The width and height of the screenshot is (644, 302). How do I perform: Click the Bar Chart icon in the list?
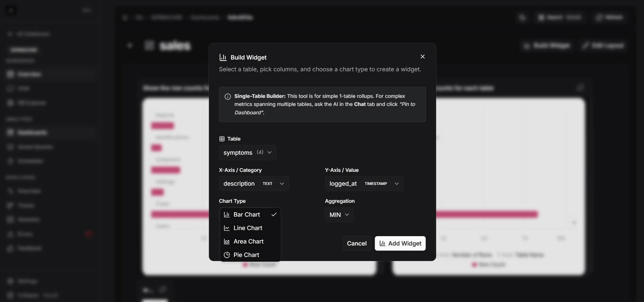[x=227, y=215]
